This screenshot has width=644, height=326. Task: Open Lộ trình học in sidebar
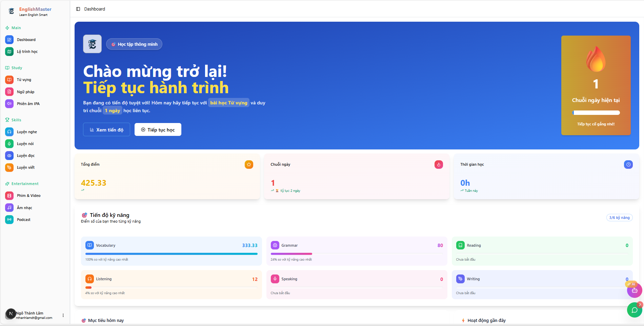(27, 52)
